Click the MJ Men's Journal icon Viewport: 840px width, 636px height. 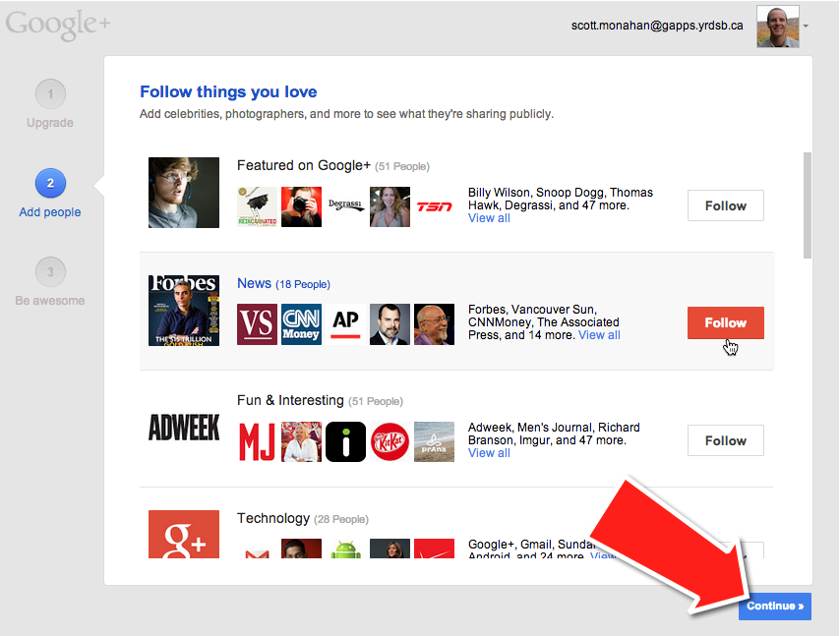(x=257, y=441)
